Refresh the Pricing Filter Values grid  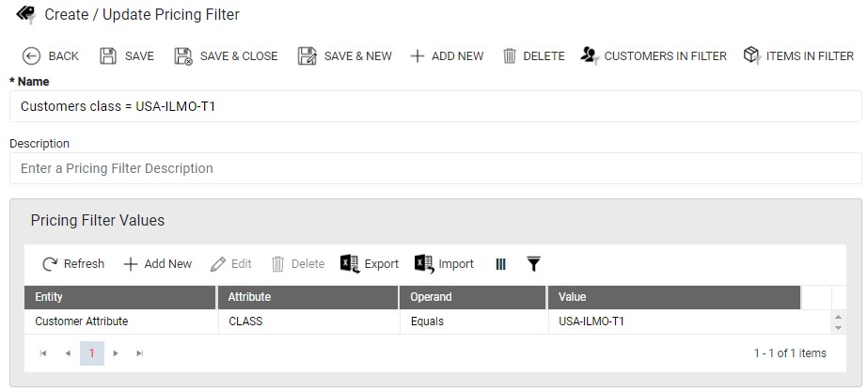point(73,264)
